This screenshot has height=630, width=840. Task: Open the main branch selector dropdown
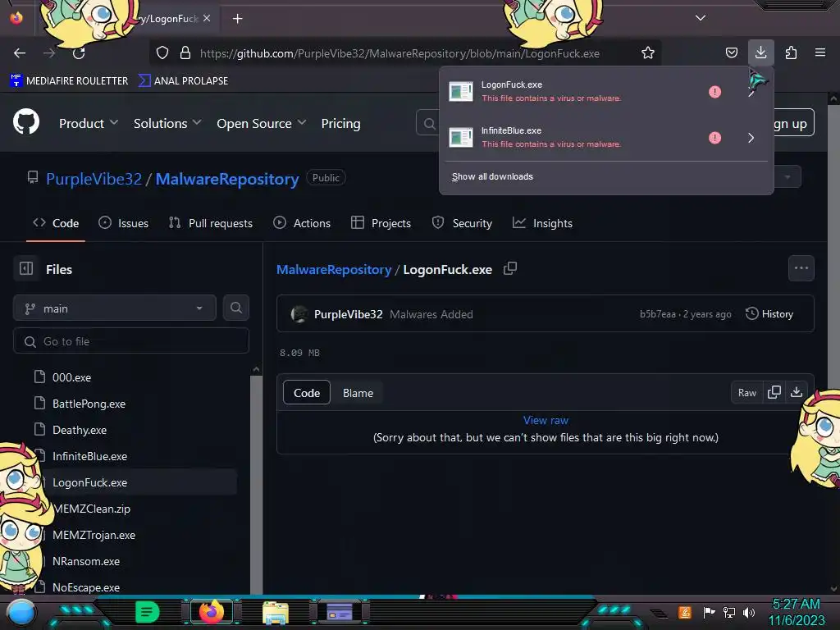coord(115,308)
